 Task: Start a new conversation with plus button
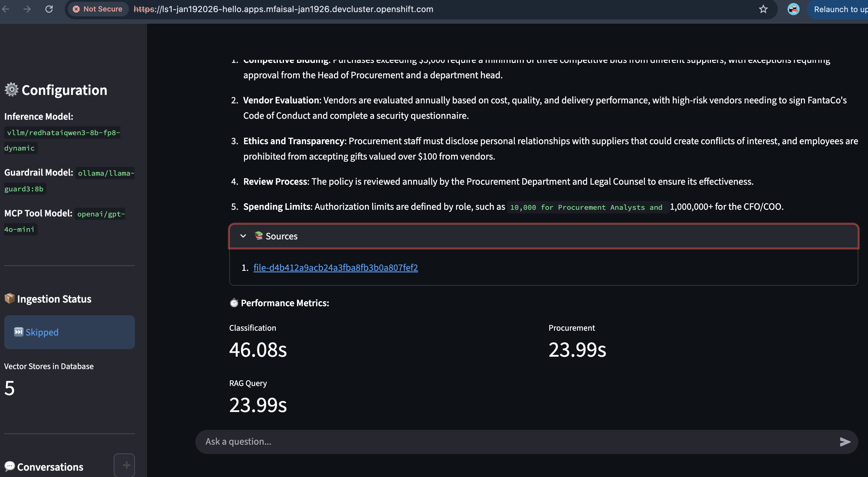click(x=124, y=465)
